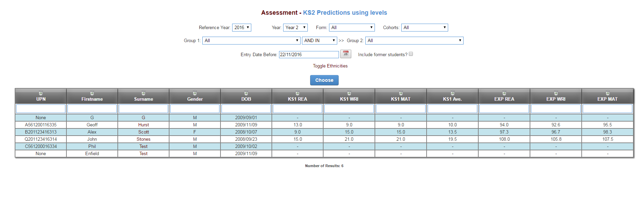Click the icon above Surname column header
The width and height of the screenshot is (644, 200).
pos(143,93)
